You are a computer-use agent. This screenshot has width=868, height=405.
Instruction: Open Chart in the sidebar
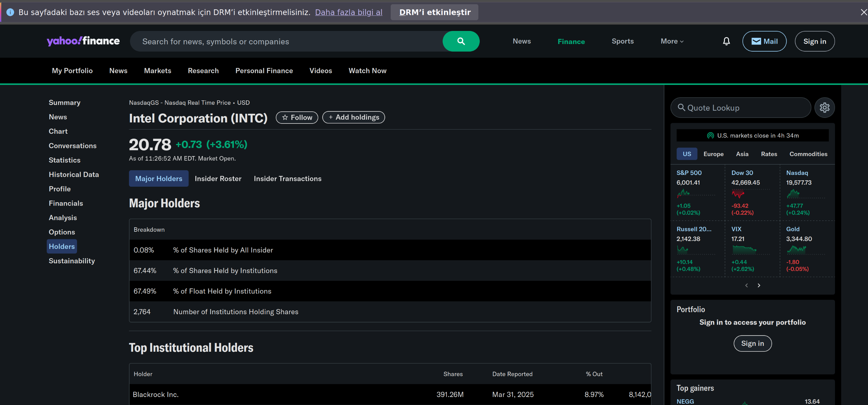(58, 131)
